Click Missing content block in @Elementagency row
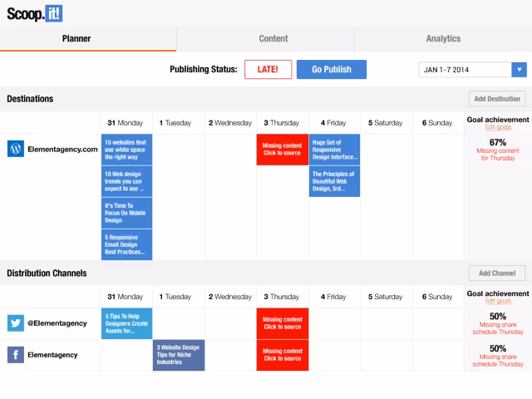Viewport: 532px width, 399px height. 283,323
